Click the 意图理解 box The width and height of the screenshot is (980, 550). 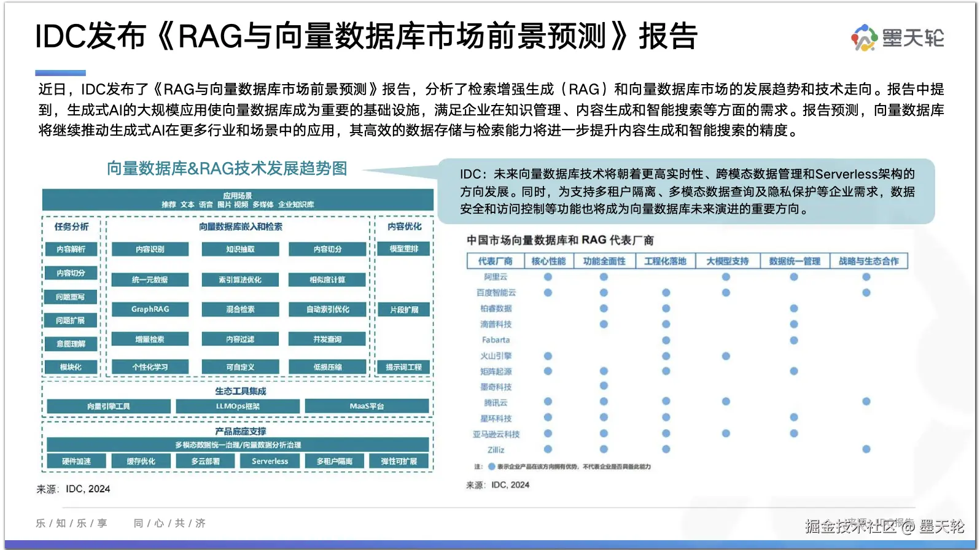tap(71, 344)
